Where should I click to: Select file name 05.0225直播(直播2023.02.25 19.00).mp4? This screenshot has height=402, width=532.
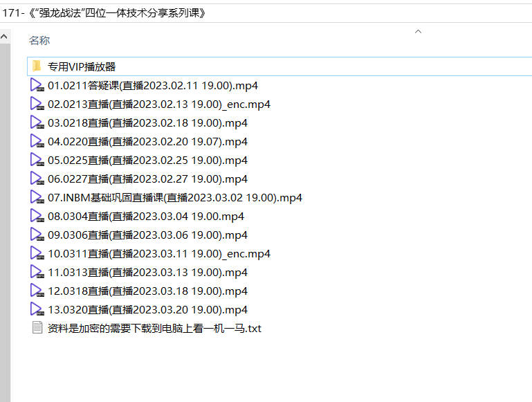147,160
